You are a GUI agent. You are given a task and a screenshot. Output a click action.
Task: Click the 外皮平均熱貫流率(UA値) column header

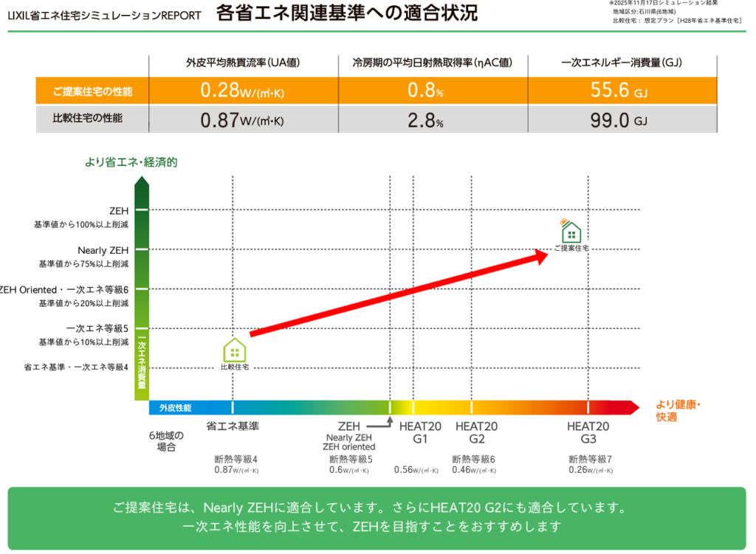[243, 63]
